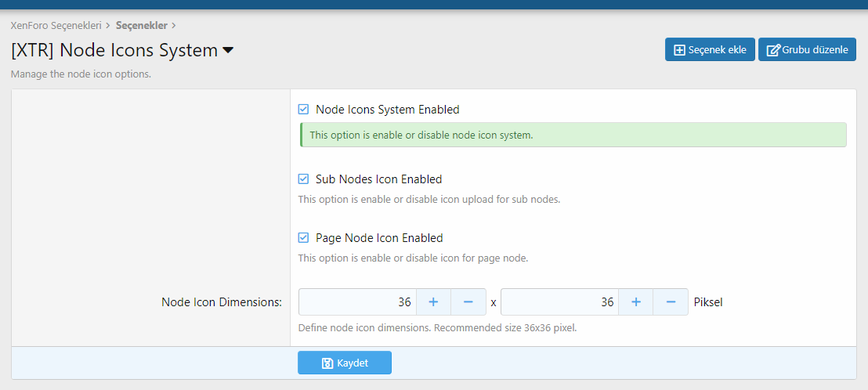Click the Grubu düzenle button label
This screenshot has height=390, width=868.
(815, 50)
